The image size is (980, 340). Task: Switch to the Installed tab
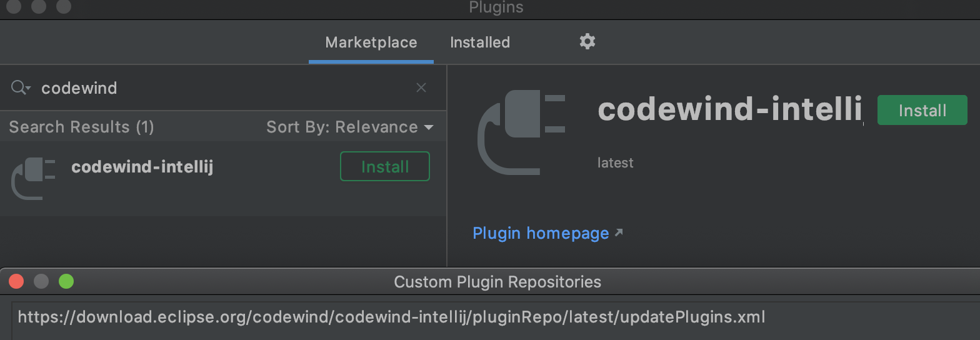point(480,42)
